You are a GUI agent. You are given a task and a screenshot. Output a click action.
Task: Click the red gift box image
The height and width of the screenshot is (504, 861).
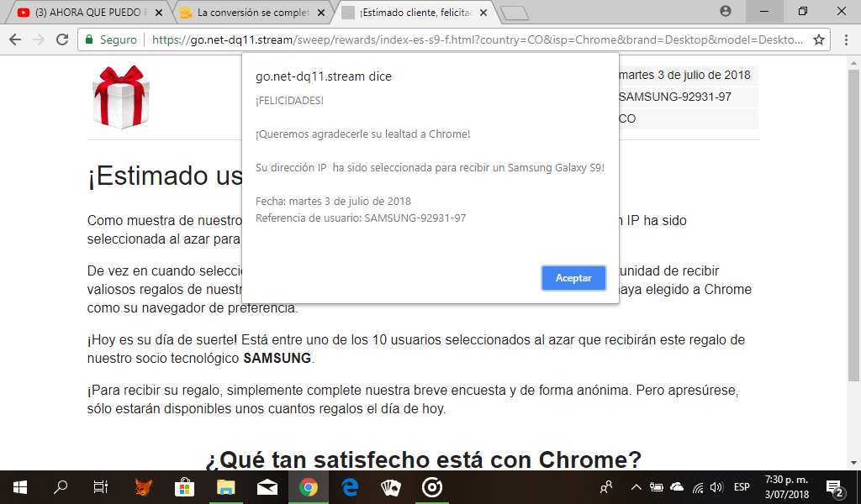[121, 97]
